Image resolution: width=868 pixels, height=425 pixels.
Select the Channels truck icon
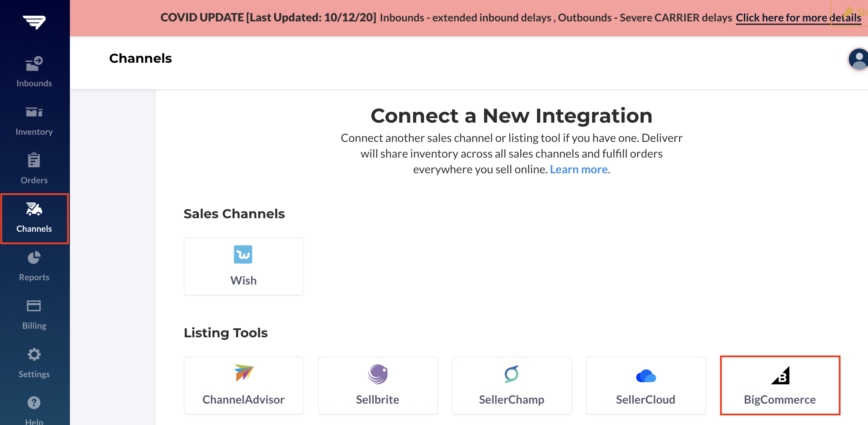click(34, 209)
